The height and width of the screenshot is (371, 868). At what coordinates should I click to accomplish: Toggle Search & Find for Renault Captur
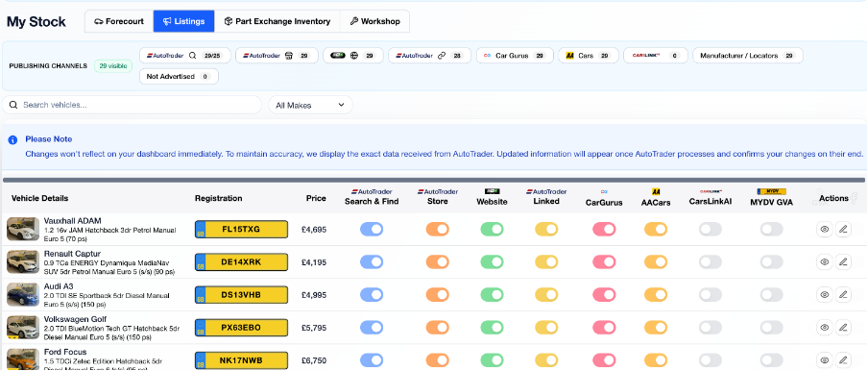click(372, 262)
